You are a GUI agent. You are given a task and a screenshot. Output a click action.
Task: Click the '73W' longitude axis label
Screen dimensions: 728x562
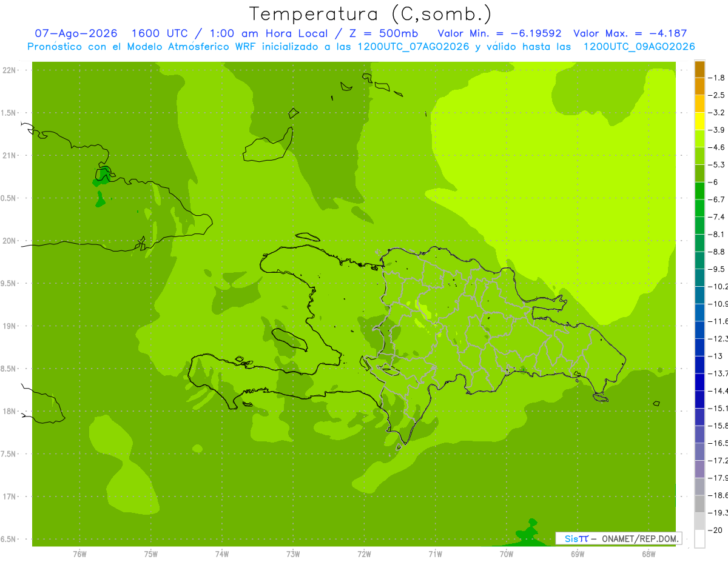[x=293, y=554]
